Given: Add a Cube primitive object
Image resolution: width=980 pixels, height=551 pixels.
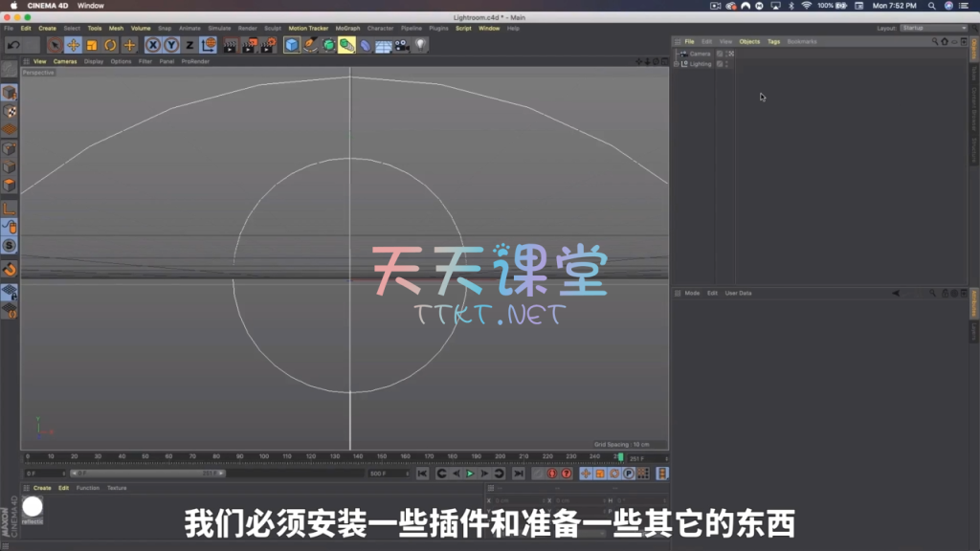Looking at the screenshot, I should pyautogui.click(x=292, y=45).
